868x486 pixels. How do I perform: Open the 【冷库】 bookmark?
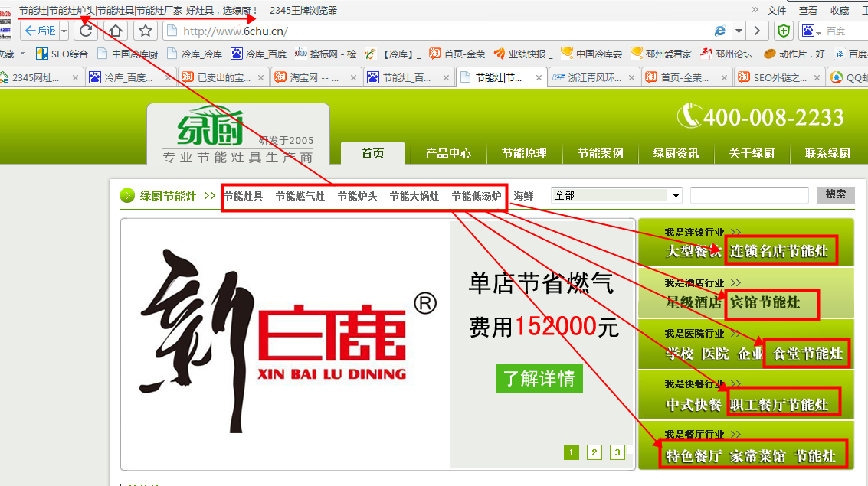pos(392,54)
